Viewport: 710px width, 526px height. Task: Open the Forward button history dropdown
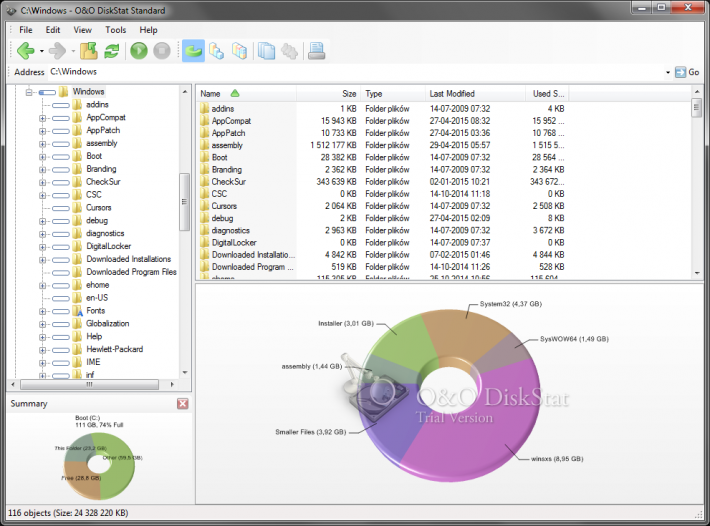(x=73, y=51)
